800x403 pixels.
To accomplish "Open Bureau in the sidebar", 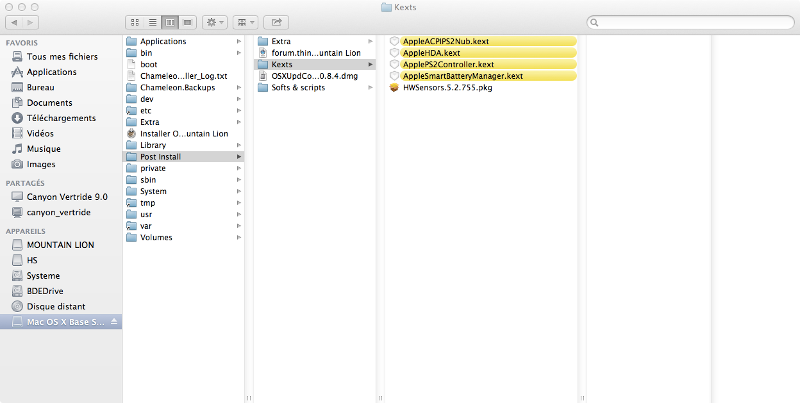I will (61, 87).
